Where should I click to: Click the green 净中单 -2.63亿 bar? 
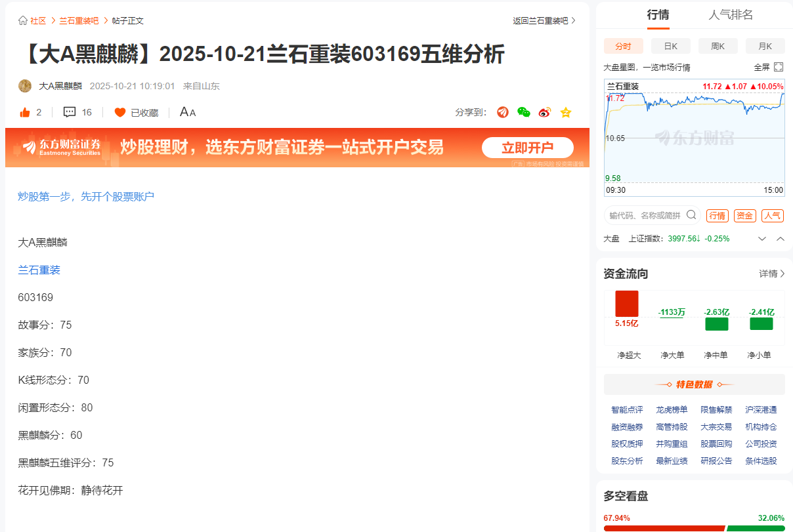(716, 324)
